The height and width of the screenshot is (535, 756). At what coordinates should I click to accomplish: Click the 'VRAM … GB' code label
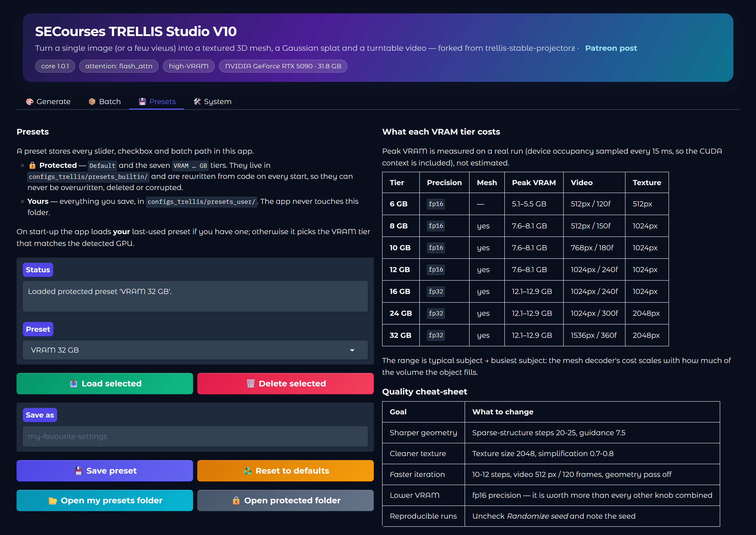point(190,166)
